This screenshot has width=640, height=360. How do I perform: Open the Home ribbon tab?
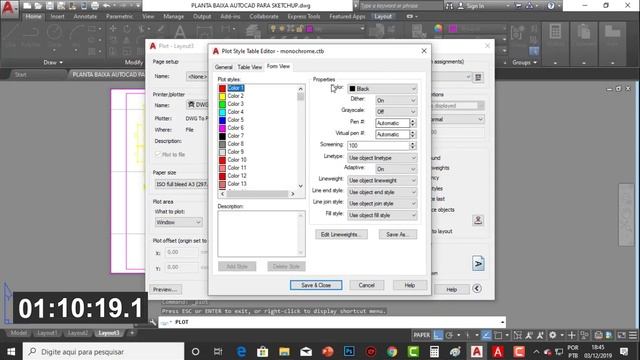tap(33, 16)
